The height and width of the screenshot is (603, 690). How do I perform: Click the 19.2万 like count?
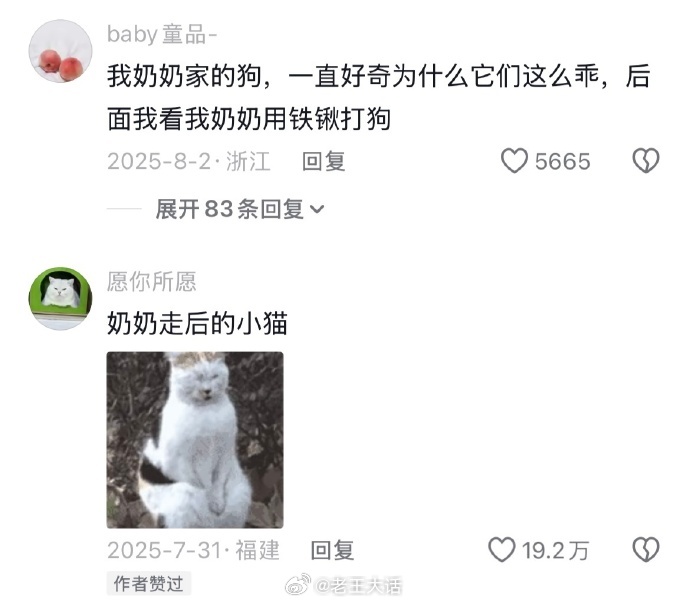coord(555,550)
